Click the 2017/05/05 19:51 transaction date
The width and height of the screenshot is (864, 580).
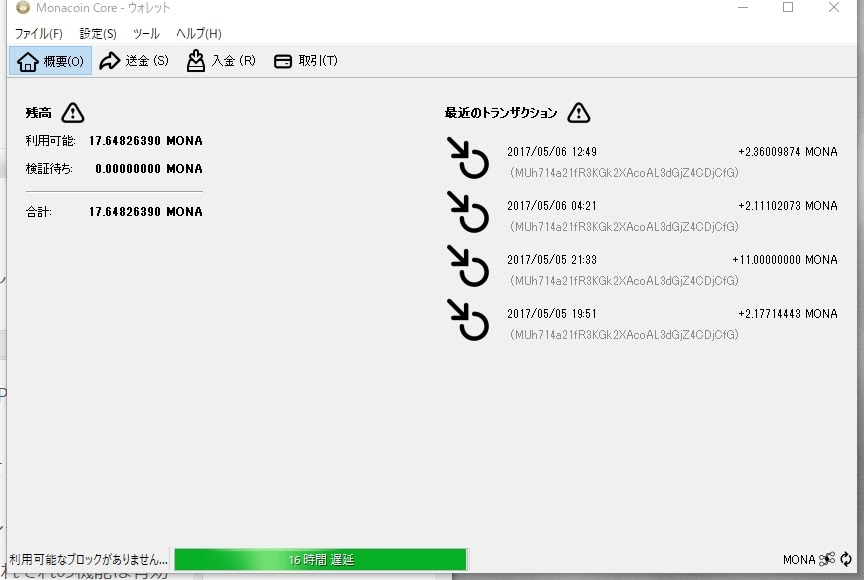pos(552,313)
